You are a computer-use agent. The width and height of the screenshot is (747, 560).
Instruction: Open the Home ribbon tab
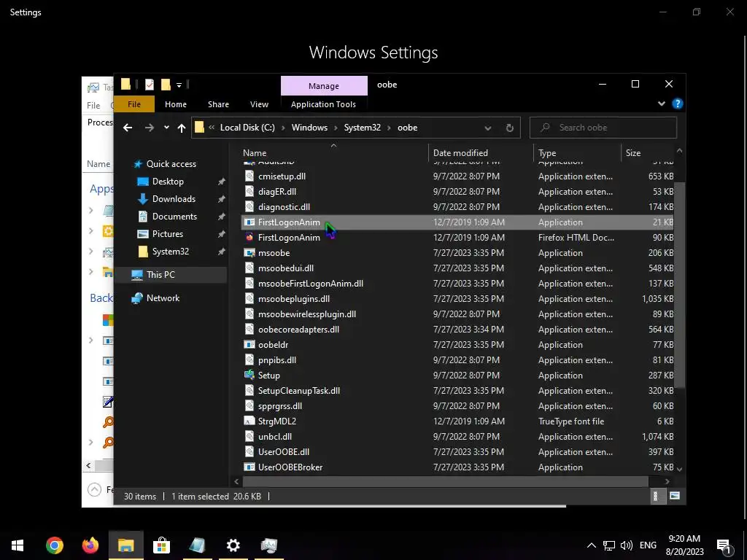(x=176, y=104)
